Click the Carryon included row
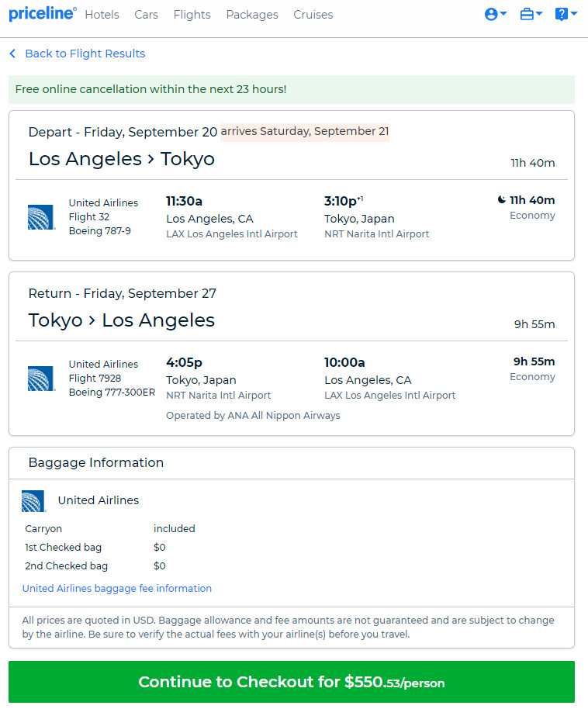This screenshot has width=588, height=709. (110, 528)
